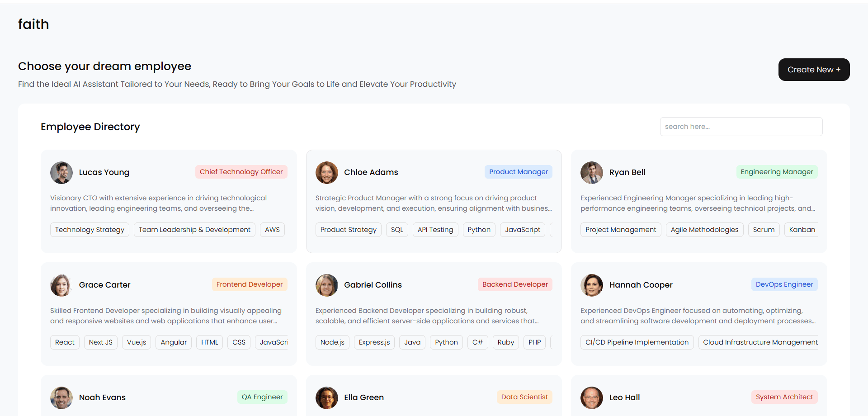The image size is (868, 416).
Task: Select the Chloe Adams name
Action: 371,172
